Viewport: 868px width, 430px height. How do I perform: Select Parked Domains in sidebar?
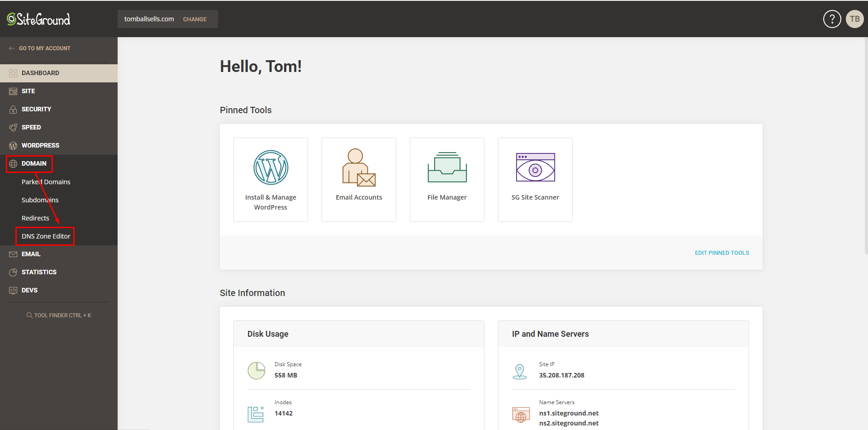coord(46,182)
